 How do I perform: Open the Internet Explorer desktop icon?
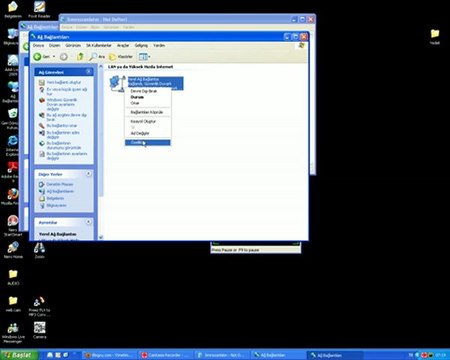pos(13,146)
